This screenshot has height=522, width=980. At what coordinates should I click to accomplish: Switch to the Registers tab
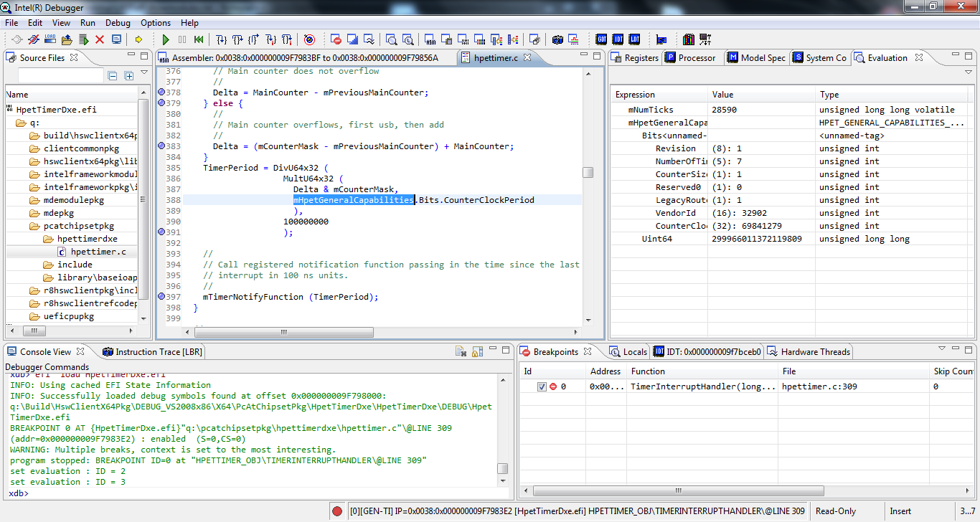coord(641,58)
